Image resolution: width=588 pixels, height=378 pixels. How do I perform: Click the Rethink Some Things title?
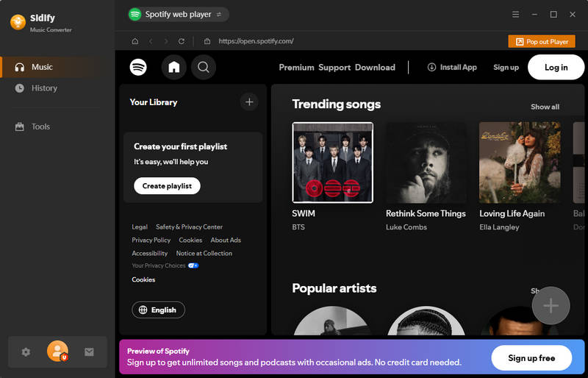pyautogui.click(x=426, y=213)
